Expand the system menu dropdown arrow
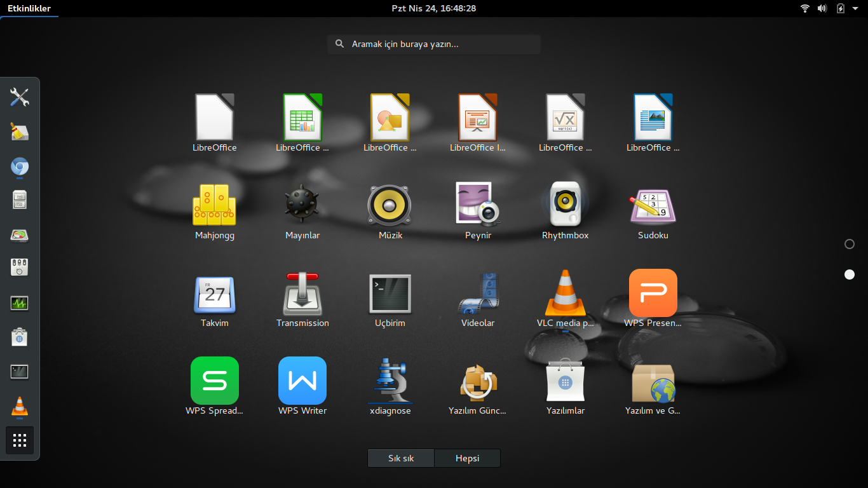 pos(855,8)
